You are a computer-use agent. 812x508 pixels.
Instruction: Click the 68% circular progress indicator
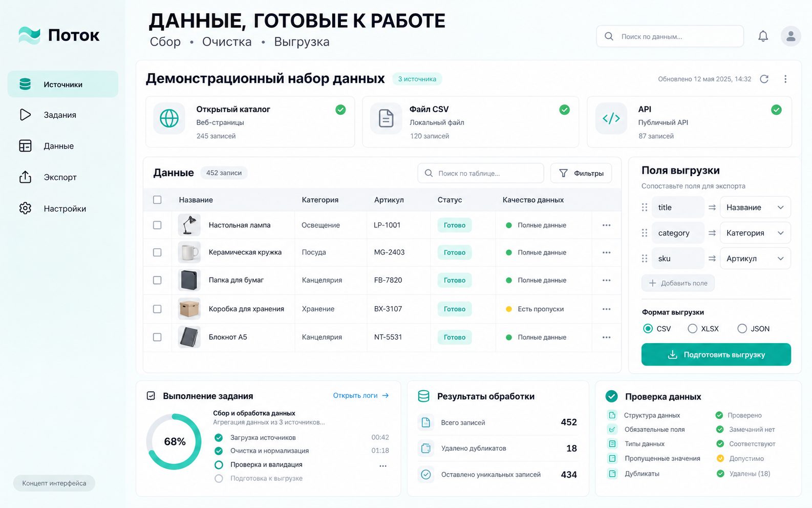(174, 441)
